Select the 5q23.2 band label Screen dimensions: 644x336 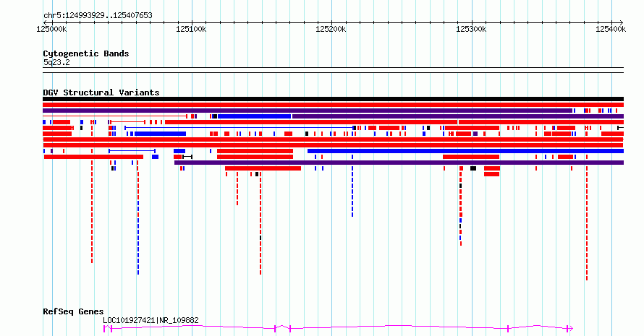click(56, 62)
